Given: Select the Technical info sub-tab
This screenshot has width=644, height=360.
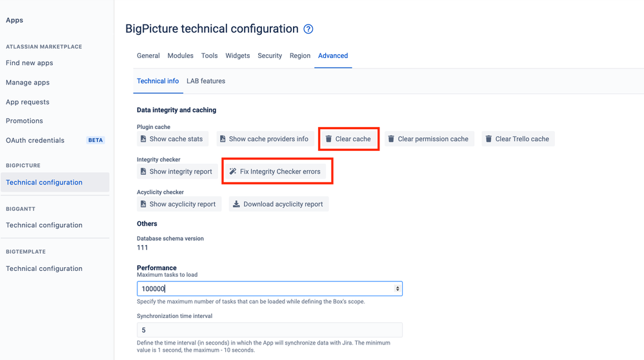Looking at the screenshot, I should 157,81.
